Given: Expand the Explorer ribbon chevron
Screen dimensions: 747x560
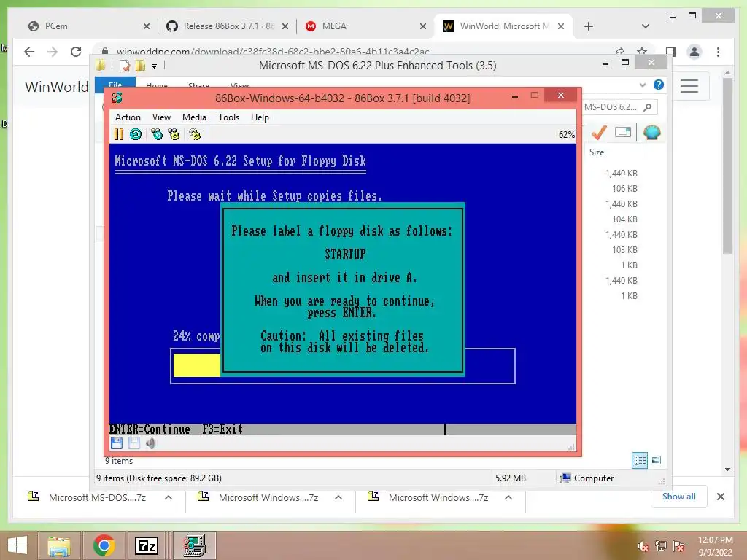Looking at the screenshot, I should (642, 85).
